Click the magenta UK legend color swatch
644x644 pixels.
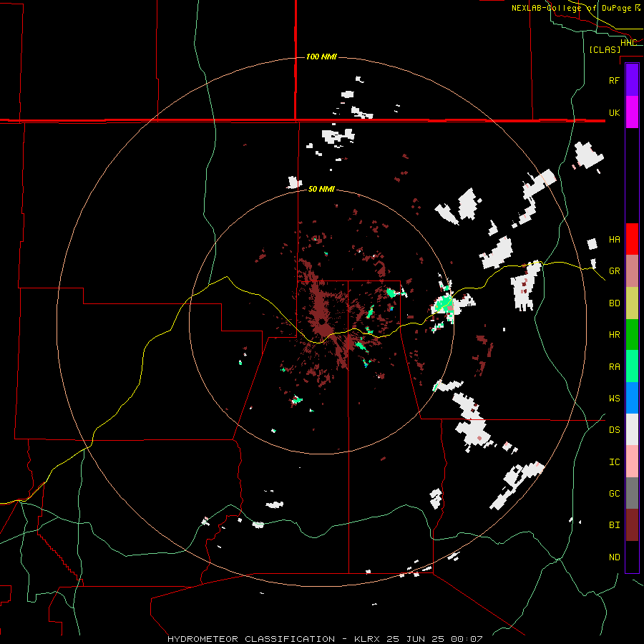632,112
